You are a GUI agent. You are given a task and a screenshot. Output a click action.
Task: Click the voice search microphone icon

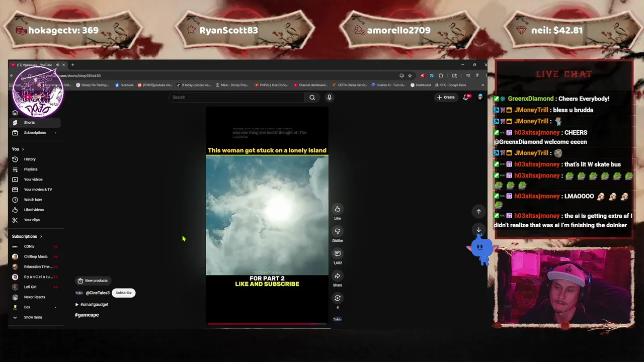(x=329, y=98)
